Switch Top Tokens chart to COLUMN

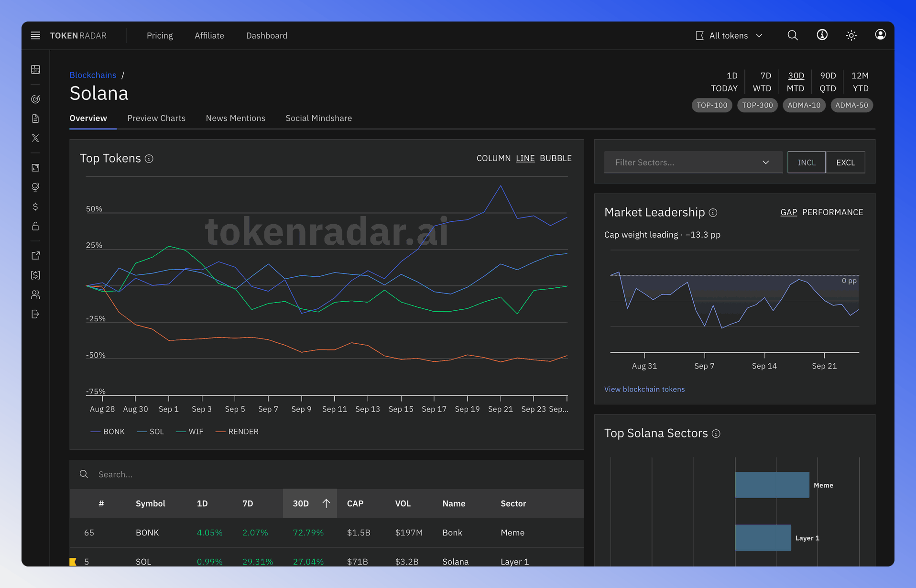[493, 158]
